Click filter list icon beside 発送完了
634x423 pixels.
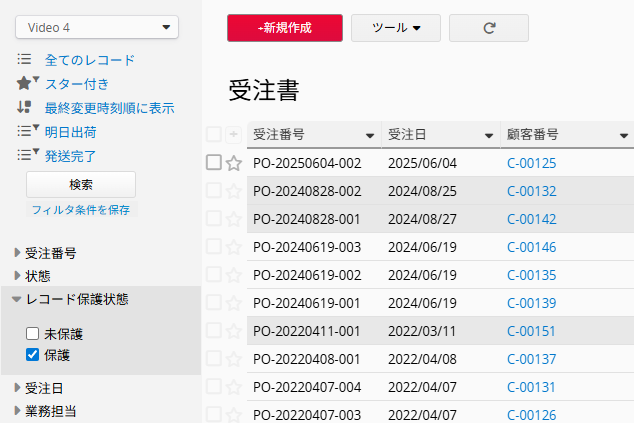pyautogui.click(x=27, y=154)
